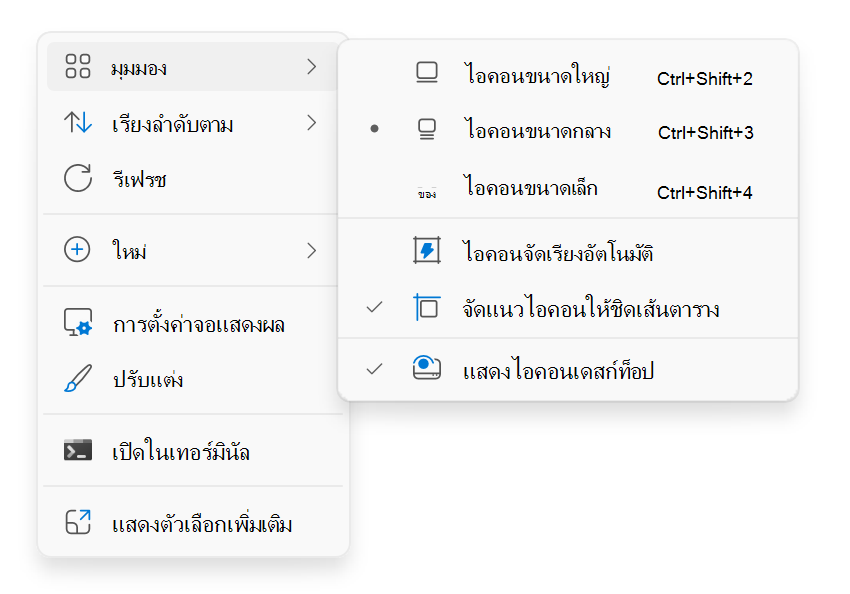Viewport: 850px width, 594px height.
Task: Expand the chevron next to เรียงลำดับตาม
Action: pos(311,123)
